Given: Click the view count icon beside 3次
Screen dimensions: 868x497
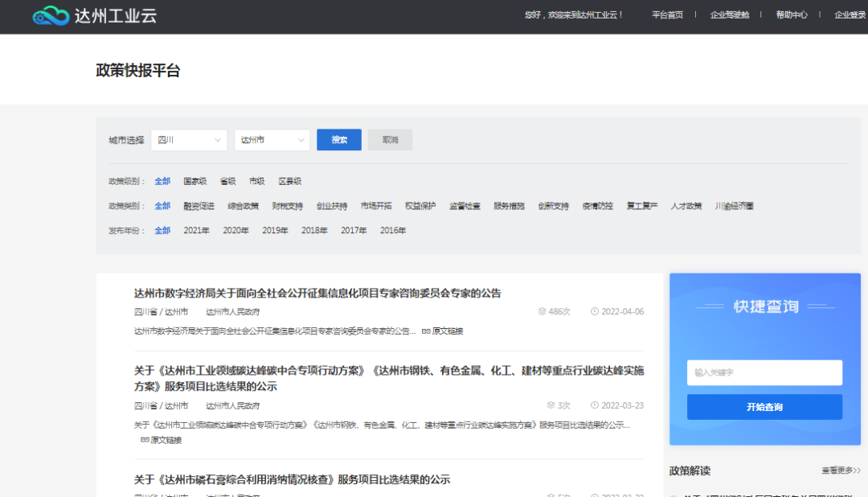Looking at the screenshot, I should pyautogui.click(x=551, y=406).
